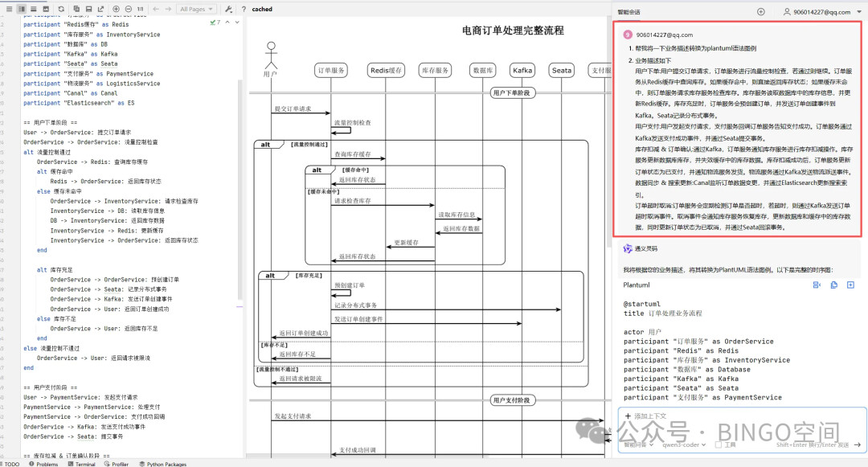Open the 智能问答 mode dropdown
Viewport: 868px width, 467px height.
point(639,444)
